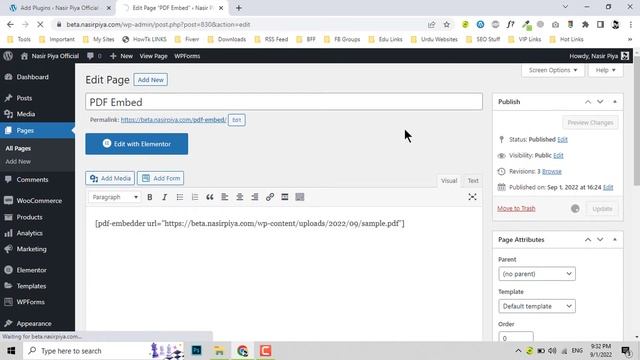Insert a numbered list
The image size is (640, 360).
(195, 197)
